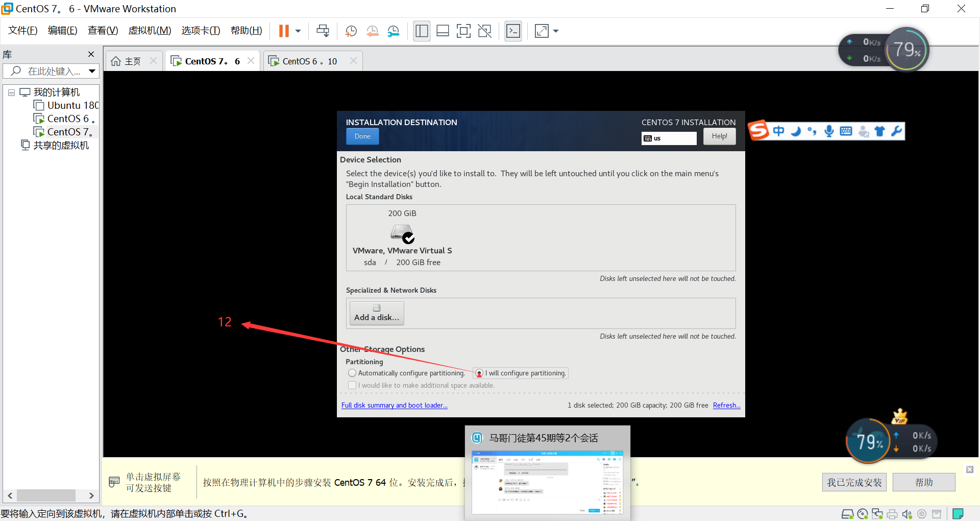The width and height of the screenshot is (980, 521).
Task: Click the send Ctrl+Alt+Del toolbar icon
Action: point(323,31)
